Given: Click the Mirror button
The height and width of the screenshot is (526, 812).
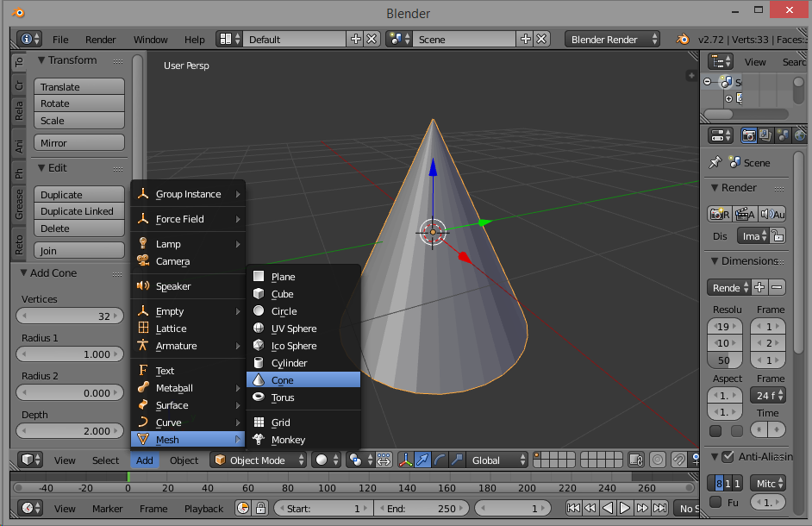Looking at the screenshot, I should coord(79,143).
